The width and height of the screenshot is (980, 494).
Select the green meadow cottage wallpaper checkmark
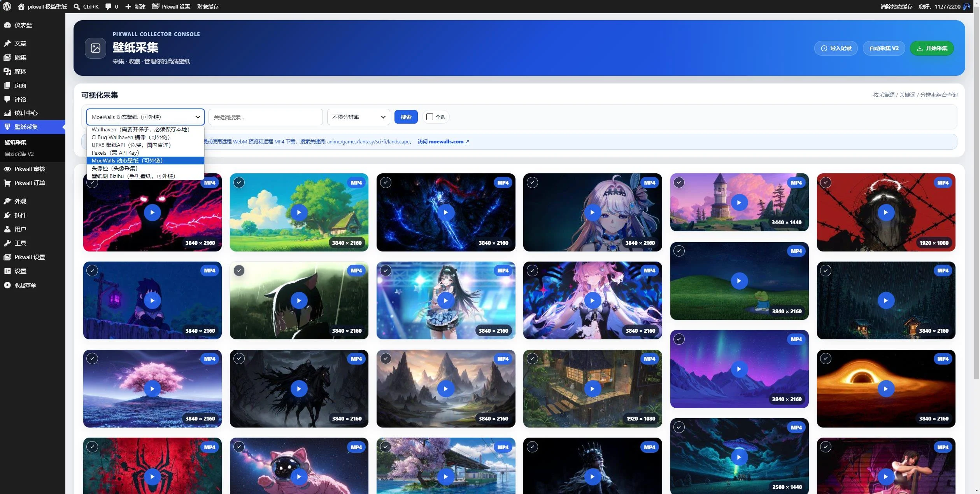click(x=239, y=182)
